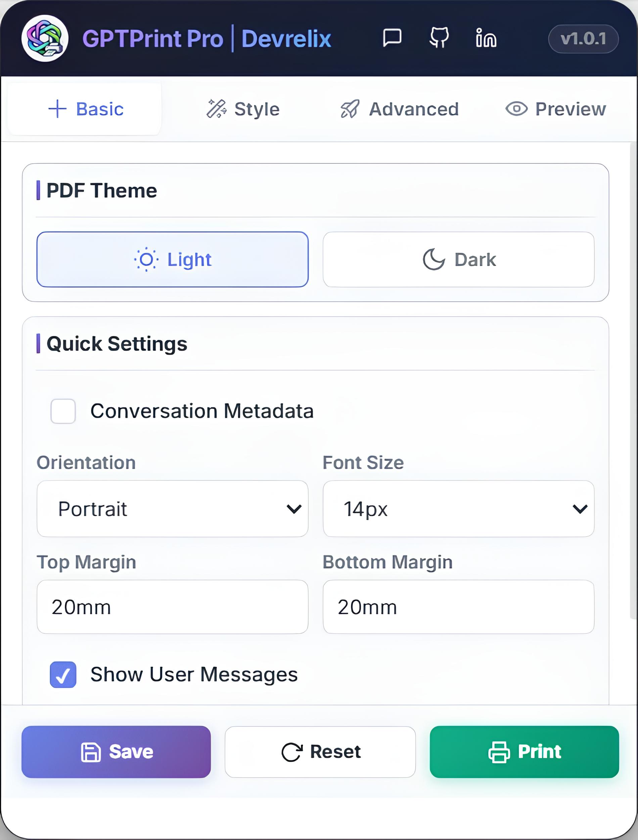Click the printer icon on the Print button
The height and width of the screenshot is (840, 638).
coord(499,752)
